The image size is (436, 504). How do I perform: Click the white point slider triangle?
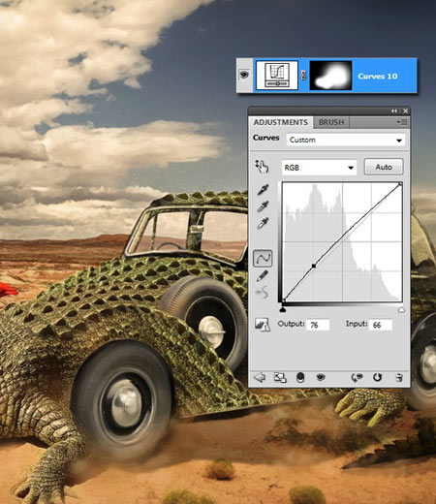401,309
